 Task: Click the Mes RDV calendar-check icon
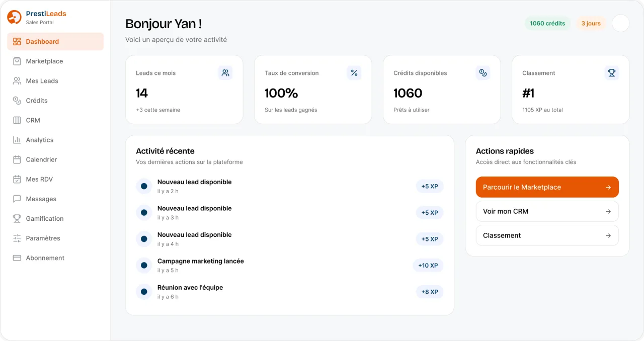click(x=17, y=179)
